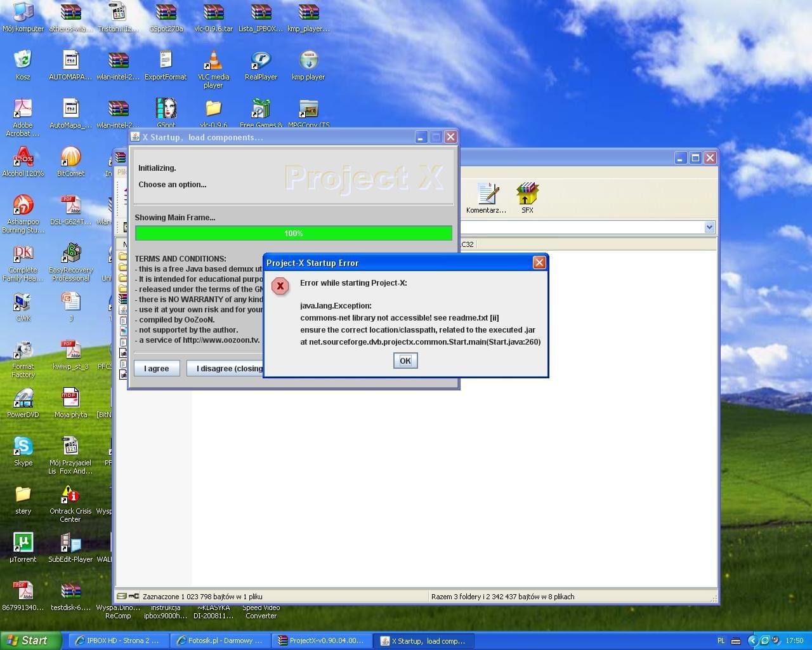Image resolution: width=812 pixels, height=650 pixels.
Task: Click 'Razem 3 foldery i 2 342 437 bajtów' status text
Action: 502,597
